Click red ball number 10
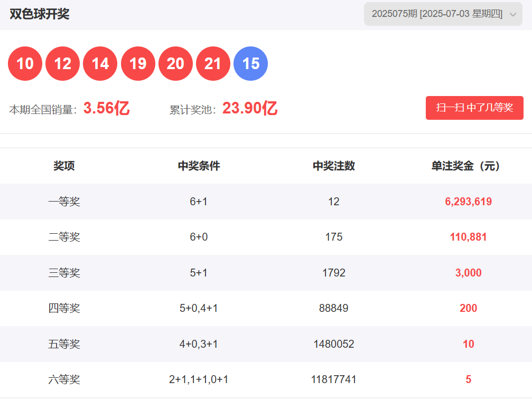Image resolution: width=532 pixels, height=410 pixels. pyautogui.click(x=25, y=64)
